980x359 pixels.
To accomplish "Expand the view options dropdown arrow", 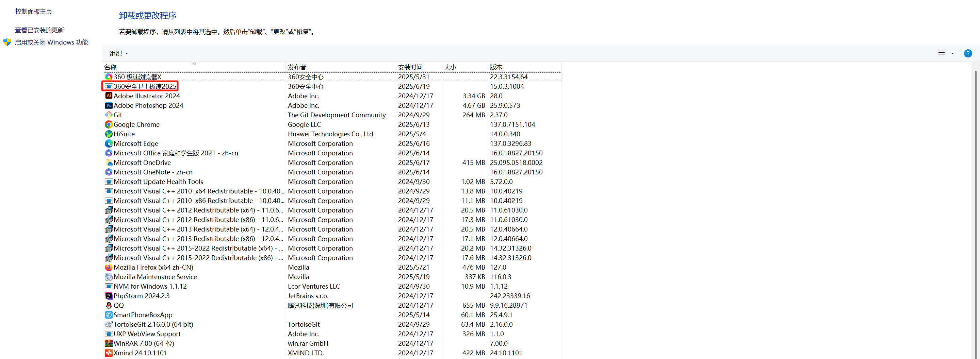I will pyautogui.click(x=953, y=54).
